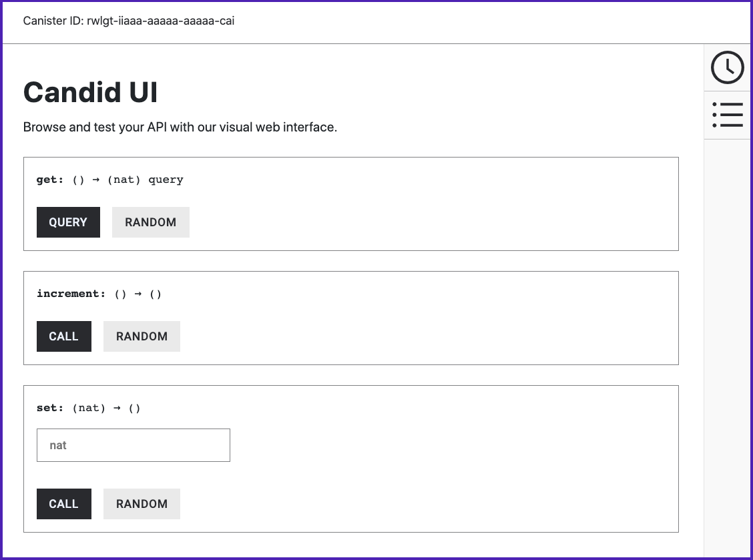Invoke increment using its CALL button
Screen dimensions: 753x560
(63, 336)
